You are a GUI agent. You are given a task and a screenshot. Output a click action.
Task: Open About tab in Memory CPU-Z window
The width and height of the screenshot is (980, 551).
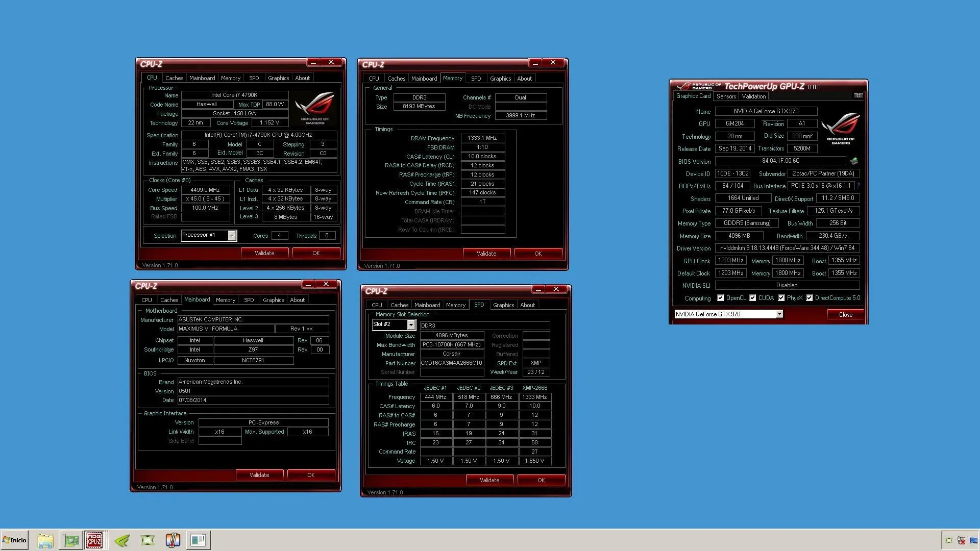[524, 79]
